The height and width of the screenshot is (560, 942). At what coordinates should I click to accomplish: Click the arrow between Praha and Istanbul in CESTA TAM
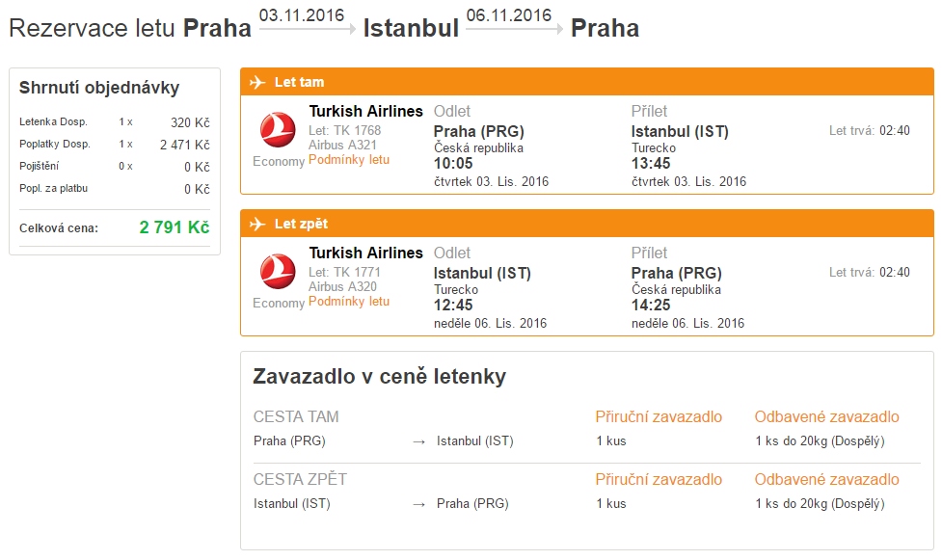[419, 441]
